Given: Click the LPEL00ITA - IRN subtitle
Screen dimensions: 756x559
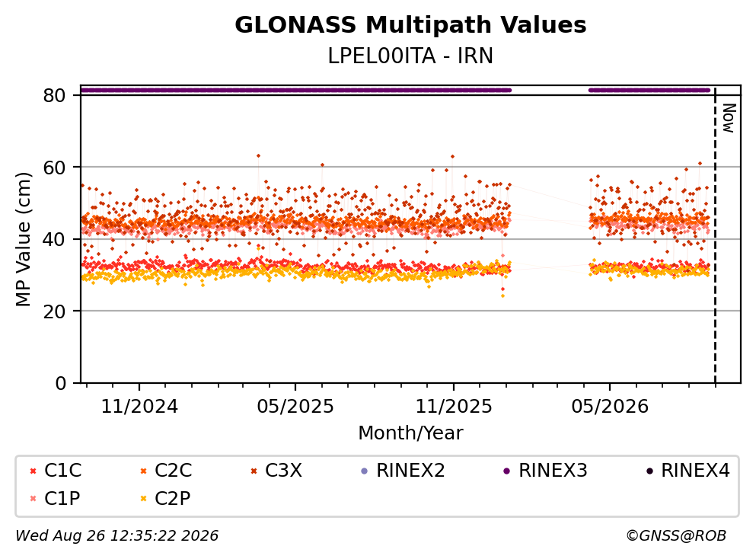Looking at the screenshot, I should click(x=410, y=56).
